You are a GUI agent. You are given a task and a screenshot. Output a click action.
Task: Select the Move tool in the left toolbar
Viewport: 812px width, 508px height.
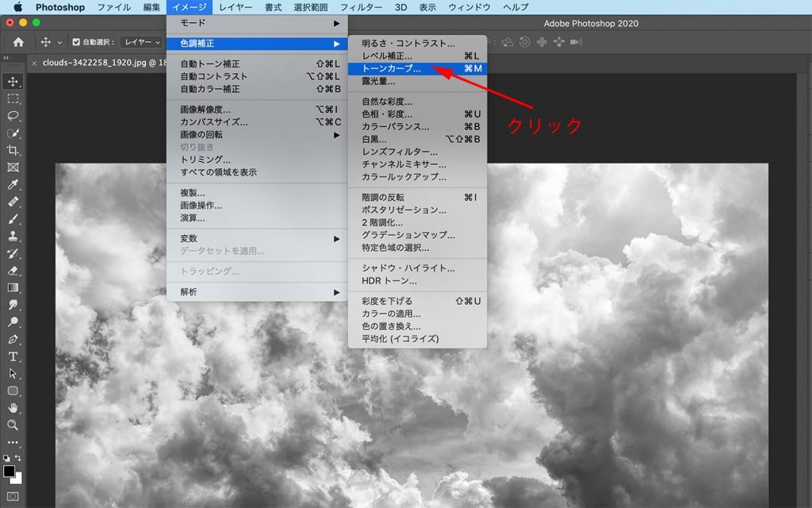[13, 82]
